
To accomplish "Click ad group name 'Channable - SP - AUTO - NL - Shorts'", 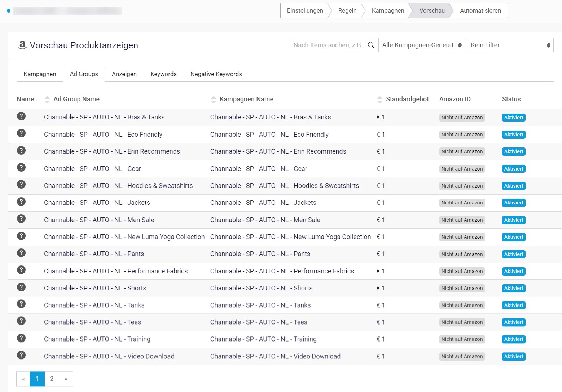I will click(95, 288).
